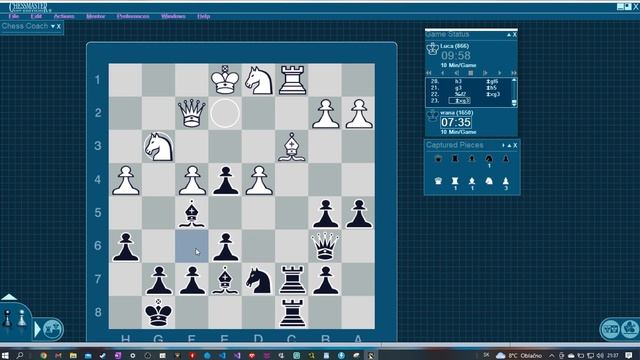Click Luca's clock showing 09:58
640x360 pixels.
(456, 56)
